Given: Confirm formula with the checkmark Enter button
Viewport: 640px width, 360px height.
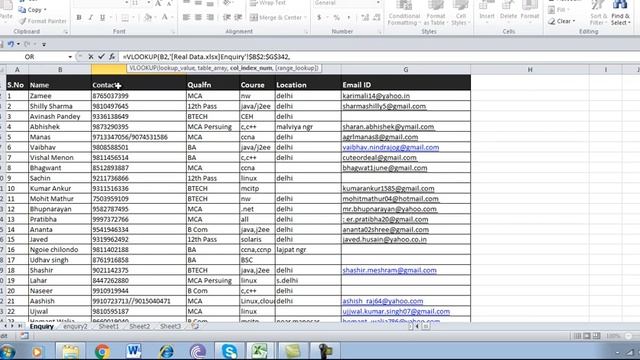Looking at the screenshot, I should 101,57.
